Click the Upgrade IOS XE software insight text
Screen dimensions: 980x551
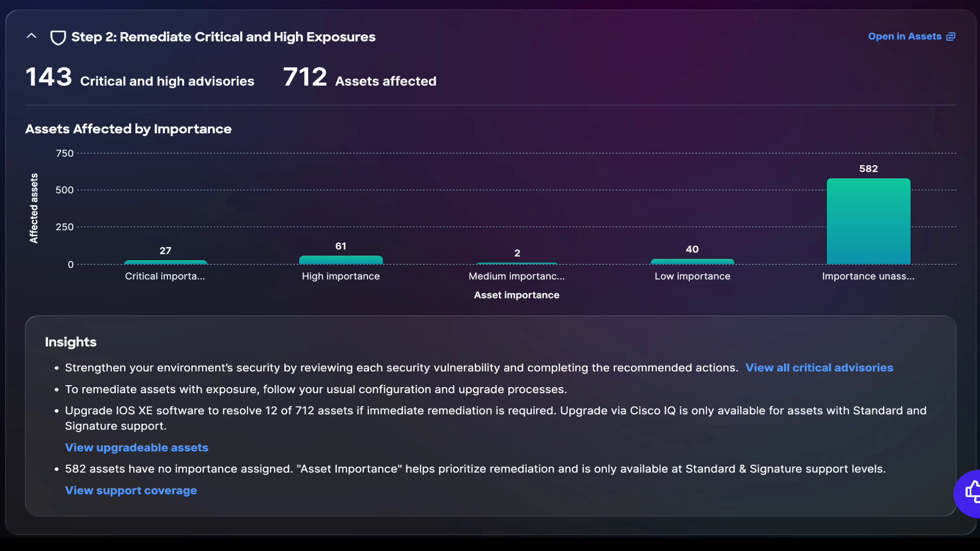[x=496, y=418]
